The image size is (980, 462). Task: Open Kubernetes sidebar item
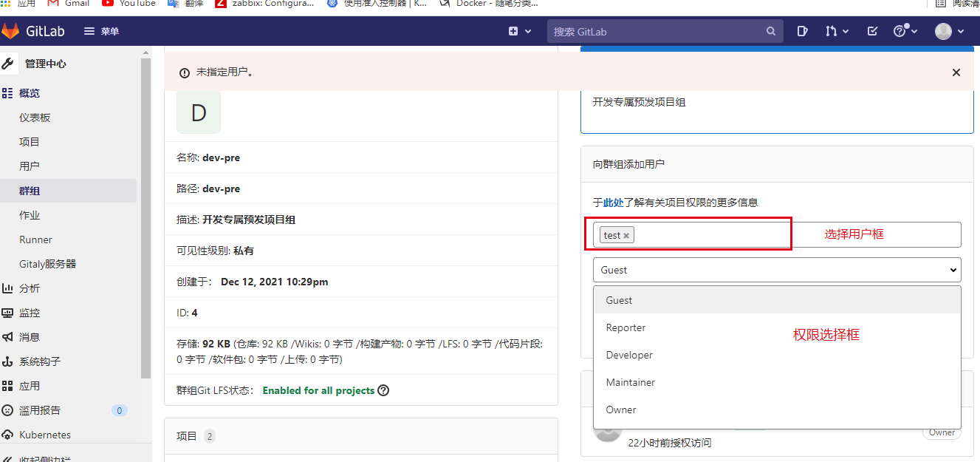[45, 435]
